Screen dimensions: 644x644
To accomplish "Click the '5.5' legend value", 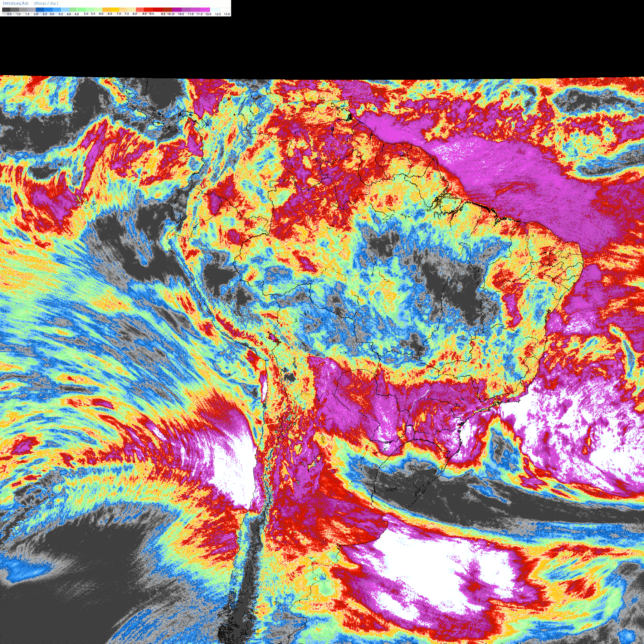I will click(93, 14).
